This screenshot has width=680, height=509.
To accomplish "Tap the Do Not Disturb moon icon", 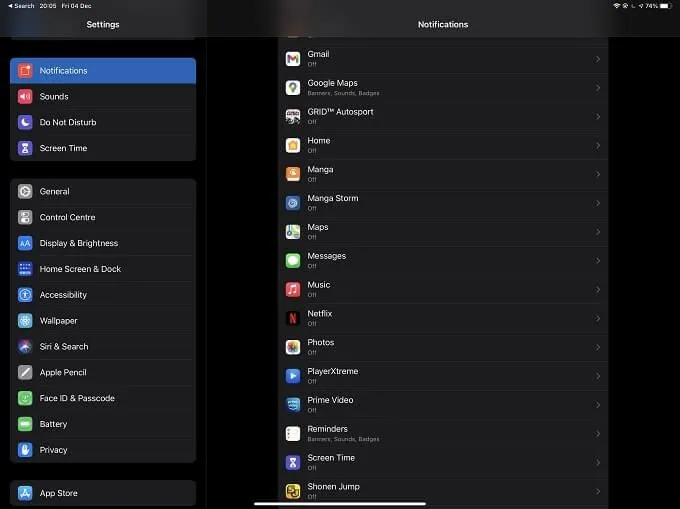I will 25,122.
